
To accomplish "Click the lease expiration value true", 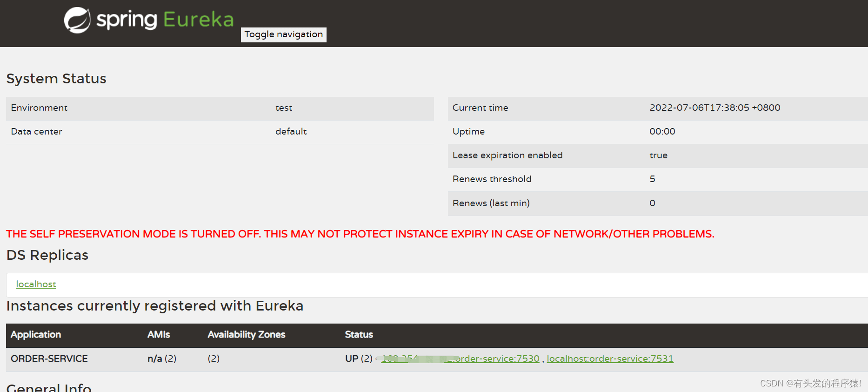I will [658, 155].
